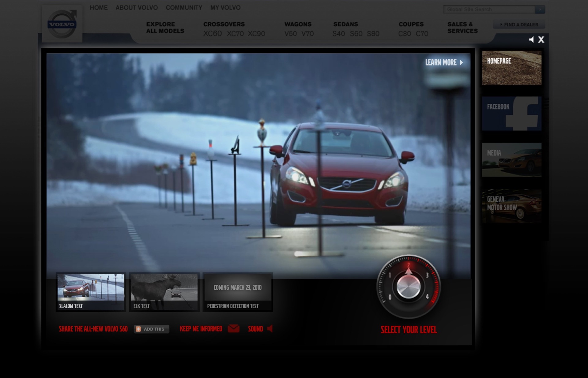Open the XC60 crossover link

(212, 34)
